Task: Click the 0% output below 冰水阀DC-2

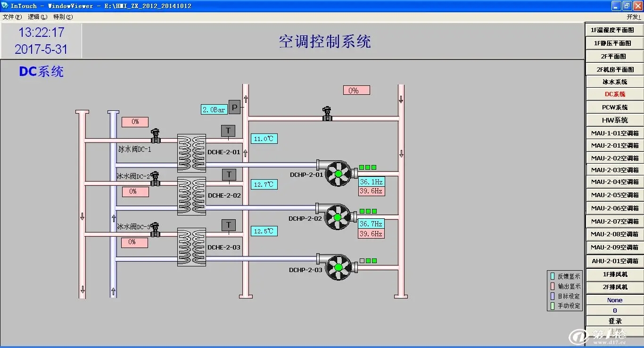Action: click(x=135, y=191)
